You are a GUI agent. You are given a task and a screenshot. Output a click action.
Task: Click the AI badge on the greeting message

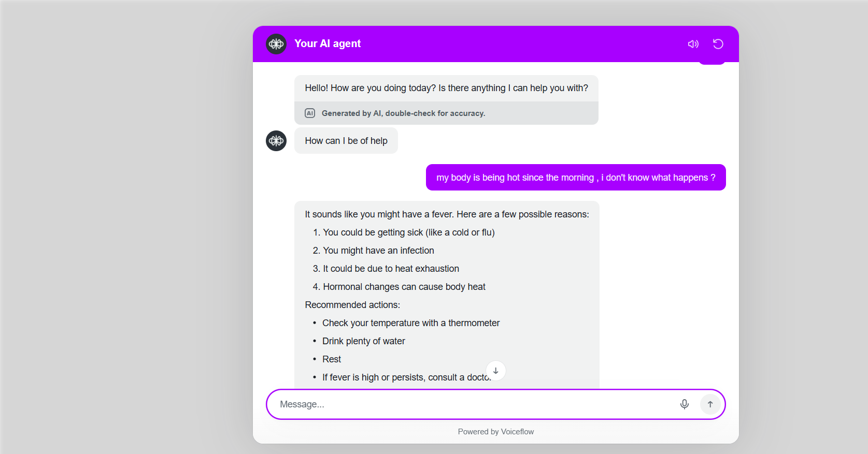pyautogui.click(x=310, y=113)
